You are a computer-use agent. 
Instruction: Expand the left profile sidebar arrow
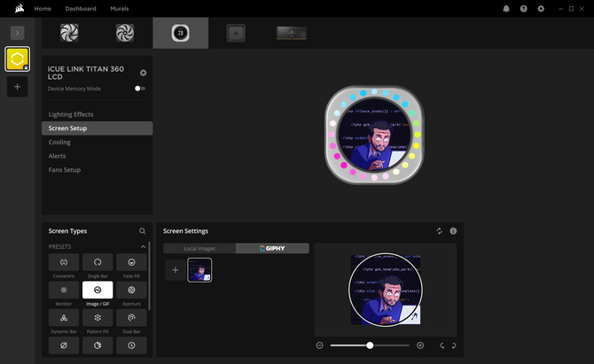(x=17, y=33)
